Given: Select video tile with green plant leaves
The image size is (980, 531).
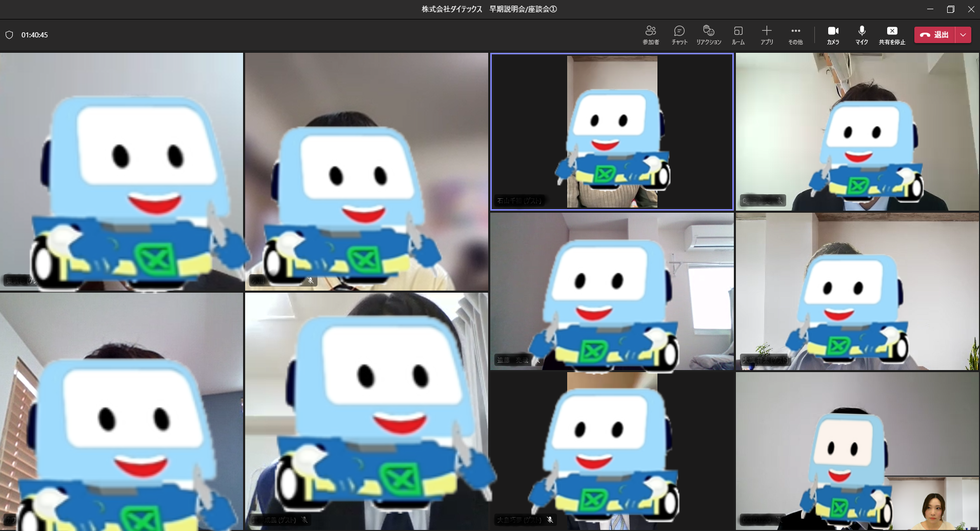Looking at the screenshot, I should coord(857,291).
